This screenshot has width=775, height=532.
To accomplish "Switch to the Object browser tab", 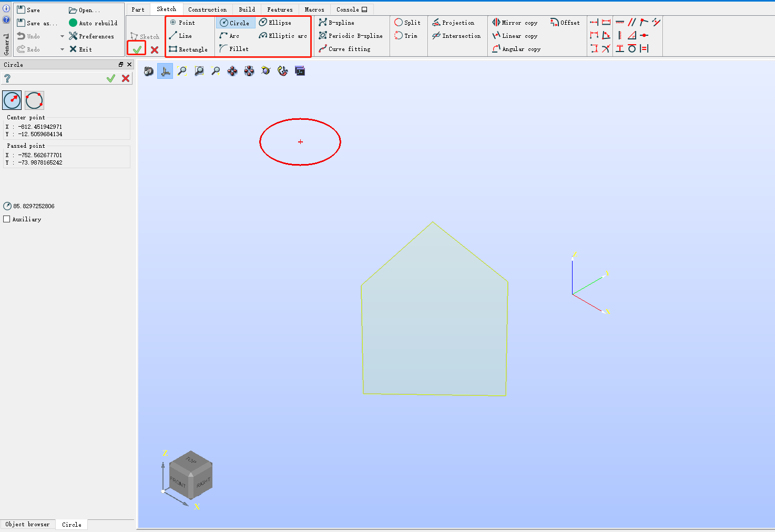I will [x=28, y=524].
